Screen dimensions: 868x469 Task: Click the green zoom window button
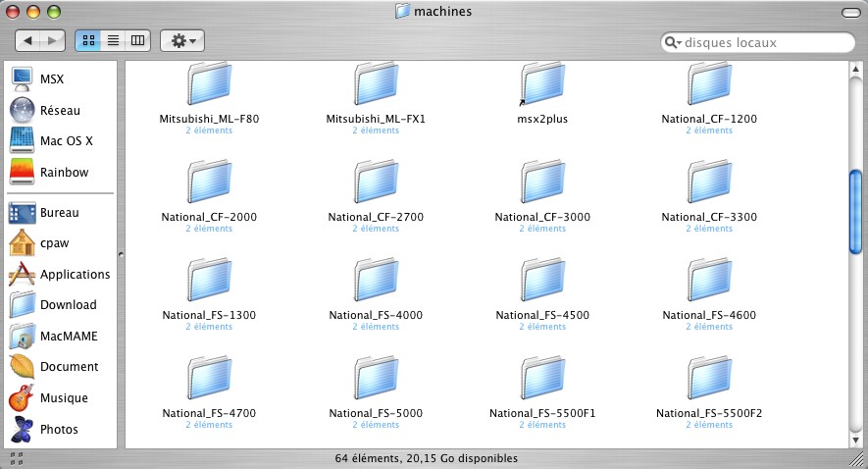(54, 11)
